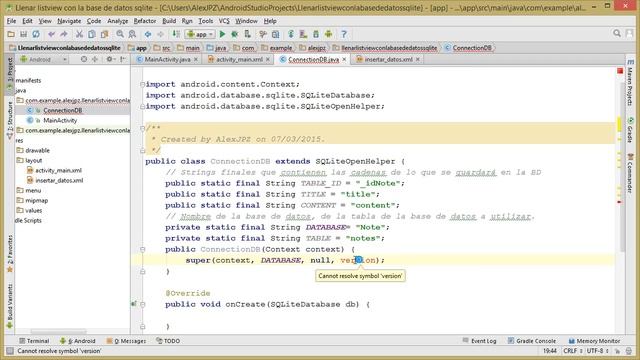The image size is (640, 360).
Task: Toggle the Build Variants side panel
Action: [x=10, y=306]
